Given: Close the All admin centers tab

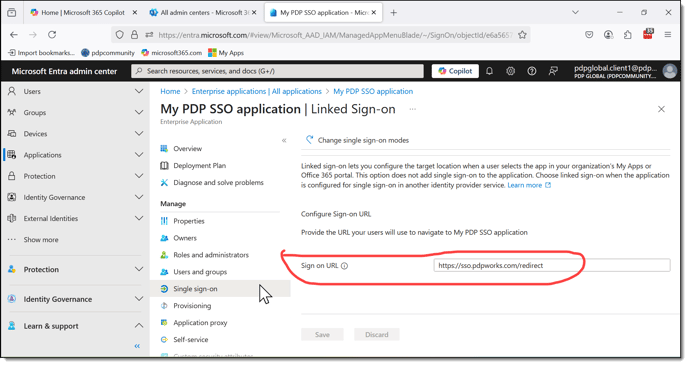Looking at the screenshot, I should pos(254,13).
